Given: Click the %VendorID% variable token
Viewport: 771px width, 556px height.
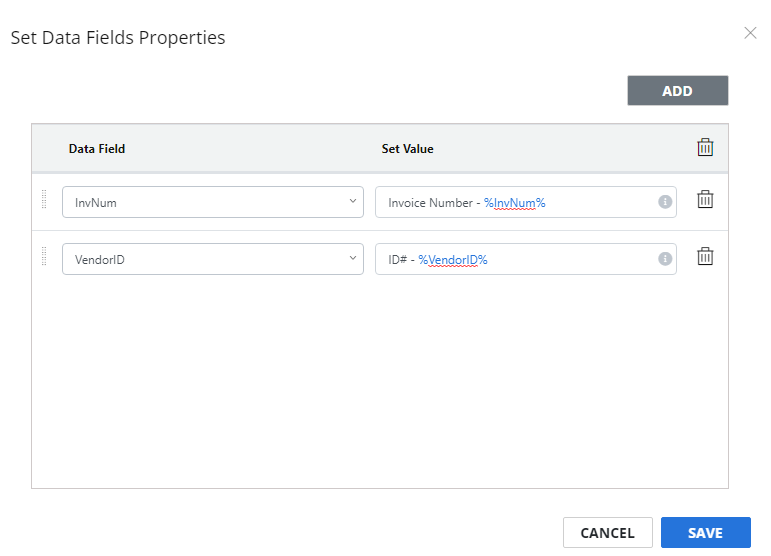Looking at the screenshot, I should pyautogui.click(x=453, y=260).
